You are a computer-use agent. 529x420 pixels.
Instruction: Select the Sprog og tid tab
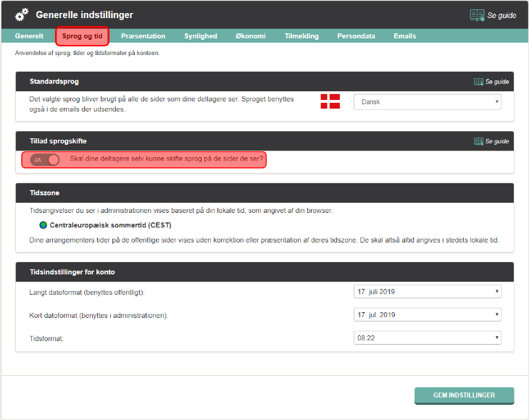[82, 36]
